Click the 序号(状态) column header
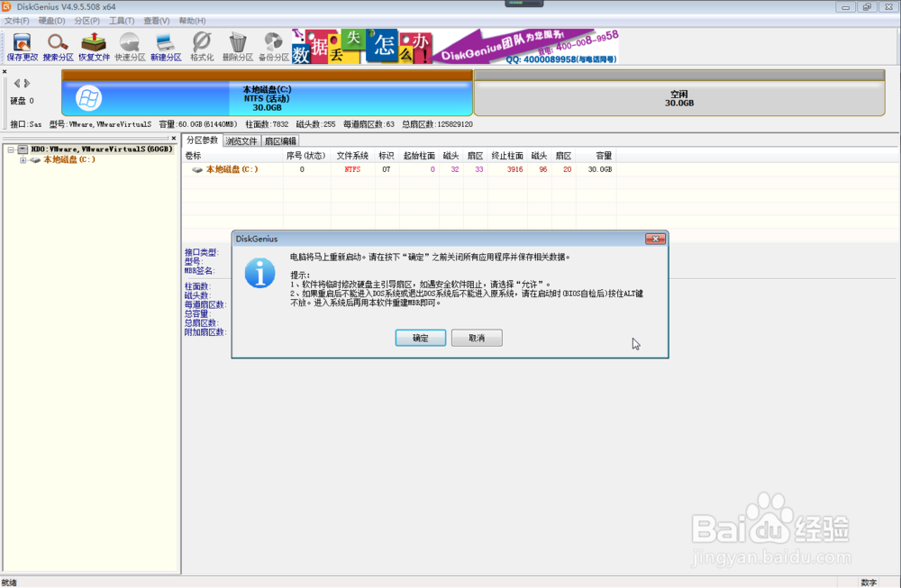This screenshot has height=588, width=901. (x=306, y=156)
